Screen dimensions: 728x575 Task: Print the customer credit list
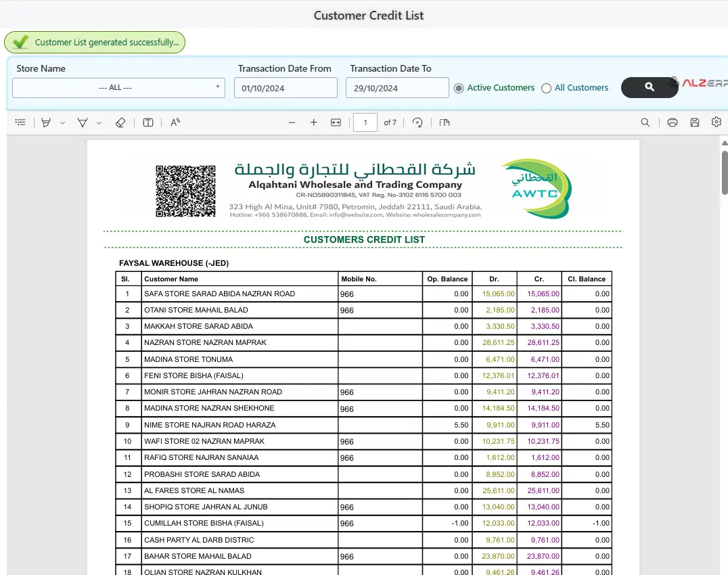[x=672, y=122]
